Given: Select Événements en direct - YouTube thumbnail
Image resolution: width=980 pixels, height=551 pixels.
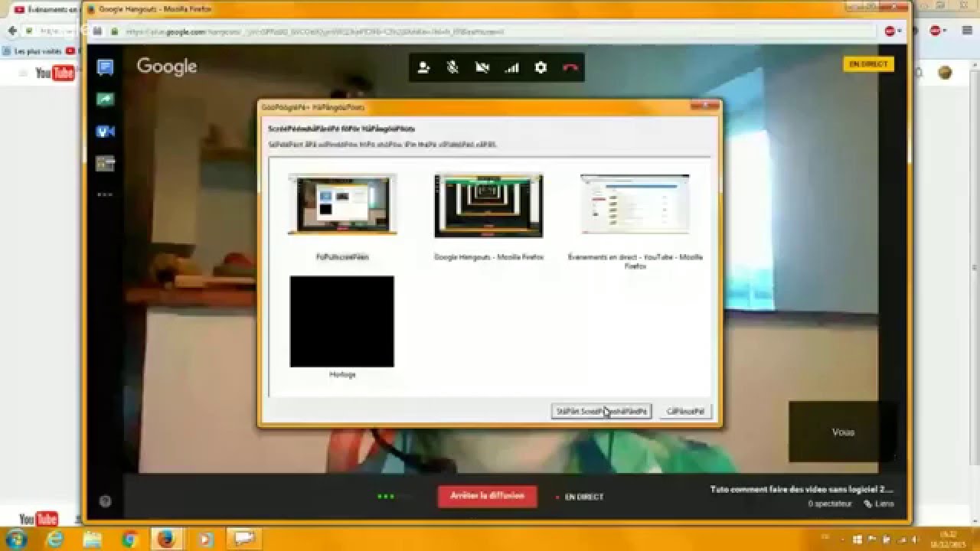Looking at the screenshot, I should tap(635, 204).
